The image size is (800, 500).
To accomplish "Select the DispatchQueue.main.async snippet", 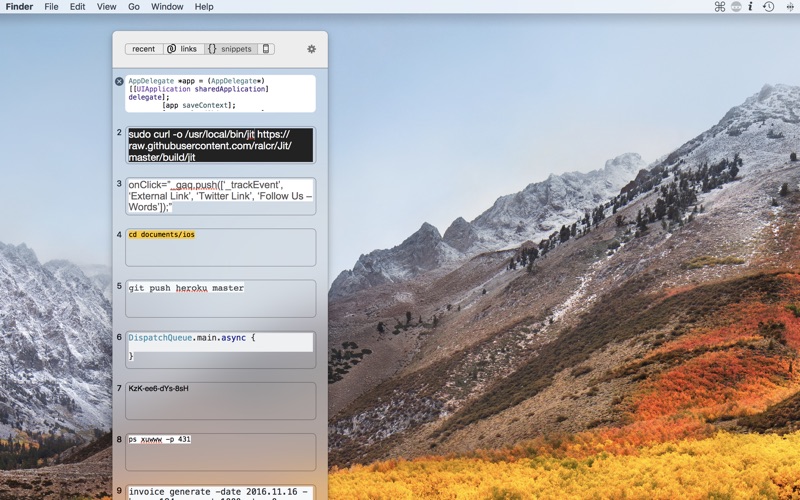I will click(220, 349).
